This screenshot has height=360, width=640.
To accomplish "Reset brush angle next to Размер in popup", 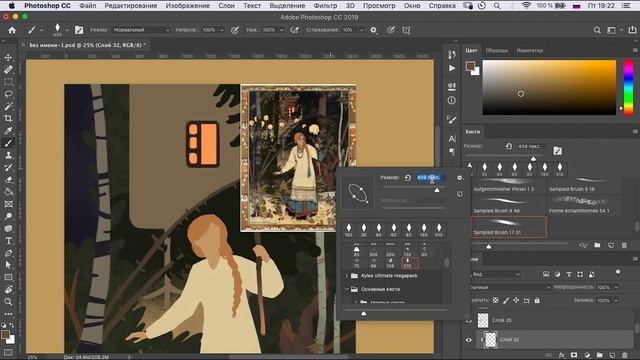I will coord(407,178).
